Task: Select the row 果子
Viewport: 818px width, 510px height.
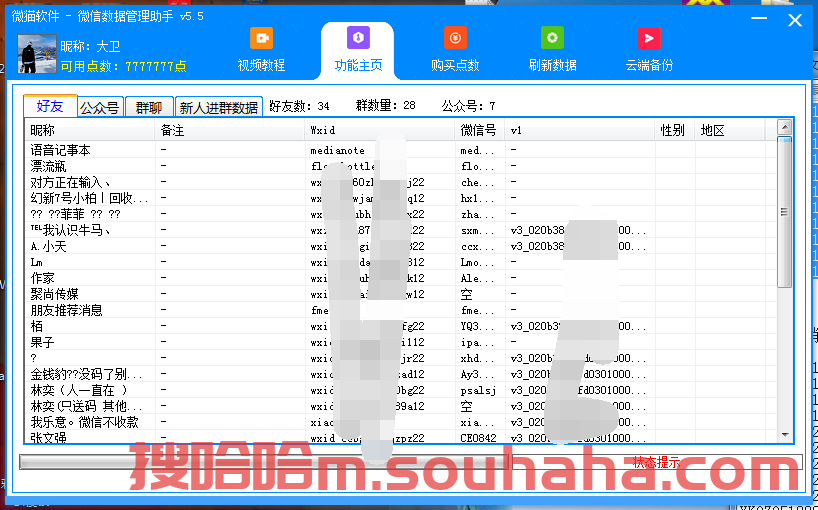Action: [400, 342]
